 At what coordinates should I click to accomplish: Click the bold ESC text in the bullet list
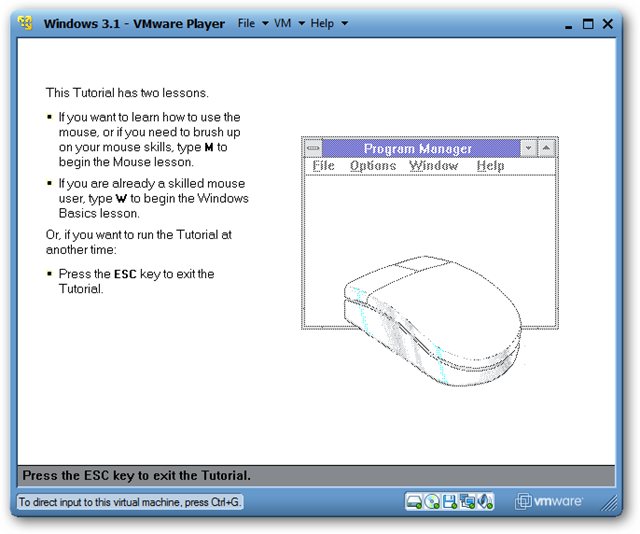125,274
